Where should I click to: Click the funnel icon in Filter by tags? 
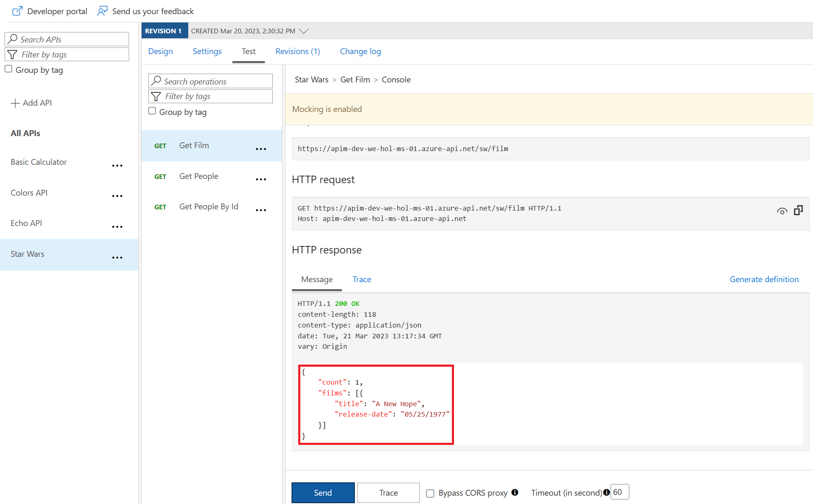click(12, 54)
